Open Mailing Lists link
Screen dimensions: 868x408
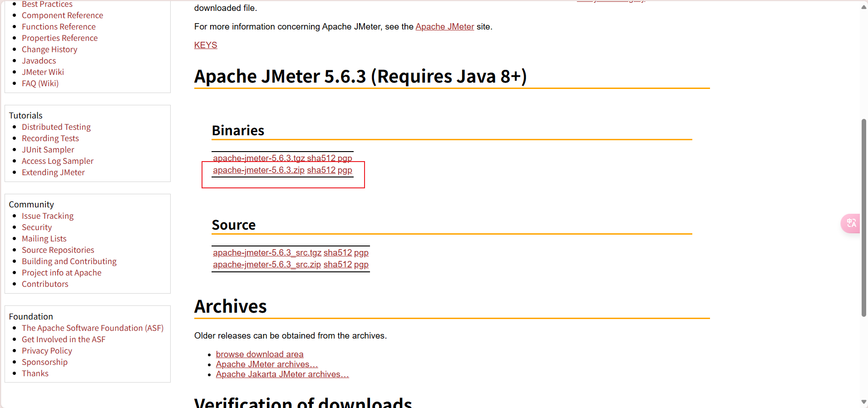pyautogui.click(x=44, y=239)
